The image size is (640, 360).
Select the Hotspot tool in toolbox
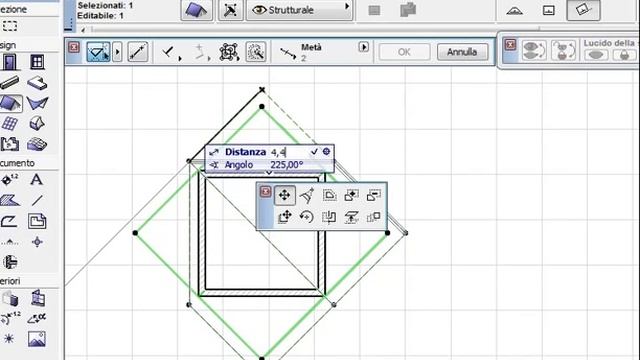coord(37,242)
